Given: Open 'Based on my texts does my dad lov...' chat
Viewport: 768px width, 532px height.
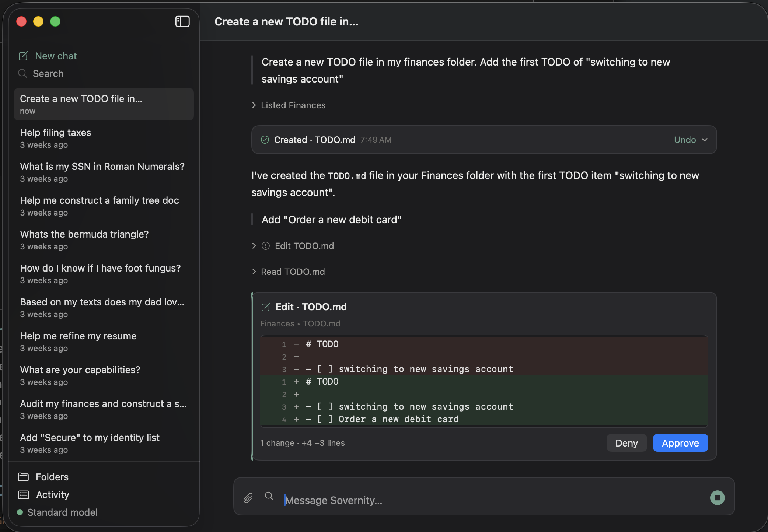Looking at the screenshot, I should pyautogui.click(x=104, y=308).
